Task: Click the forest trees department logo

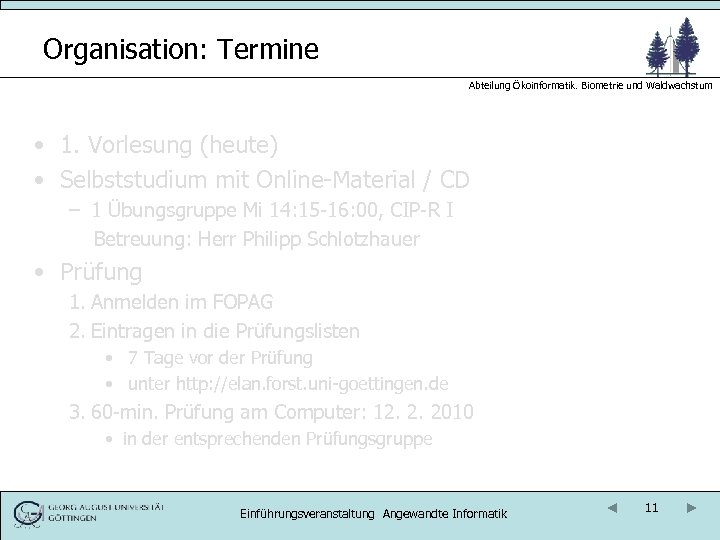Action: point(673,47)
